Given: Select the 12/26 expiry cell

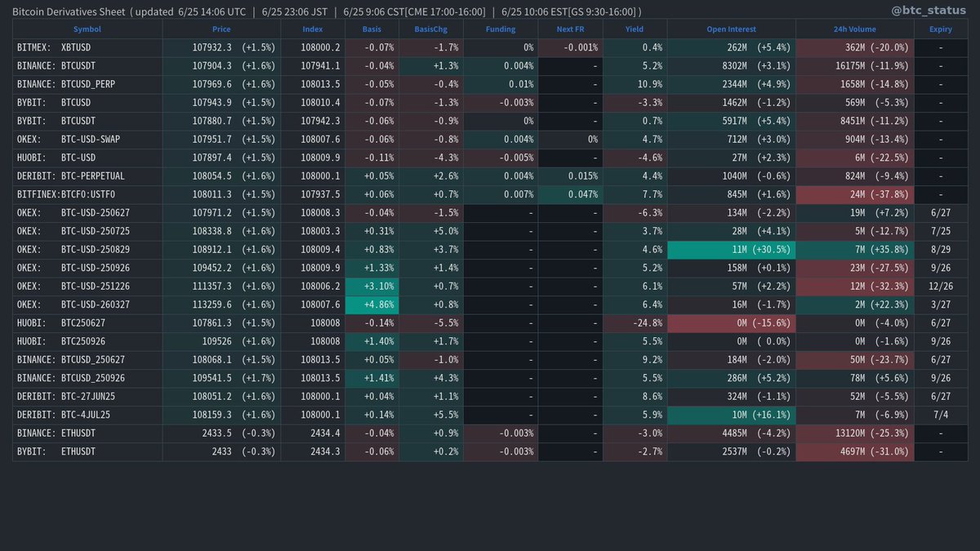Looking at the screenshot, I should coord(940,287).
